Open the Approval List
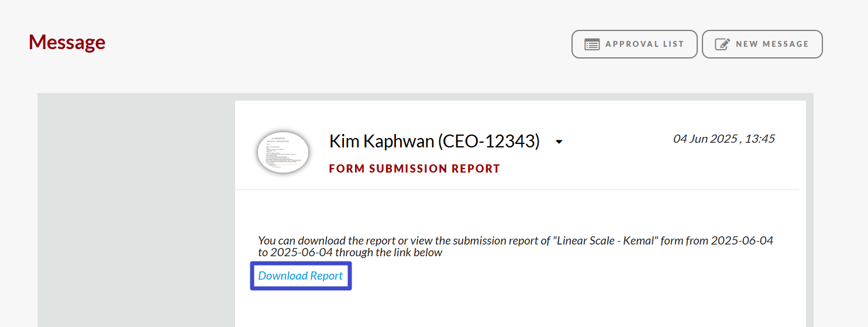The image size is (868, 327). pyautogui.click(x=634, y=44)
